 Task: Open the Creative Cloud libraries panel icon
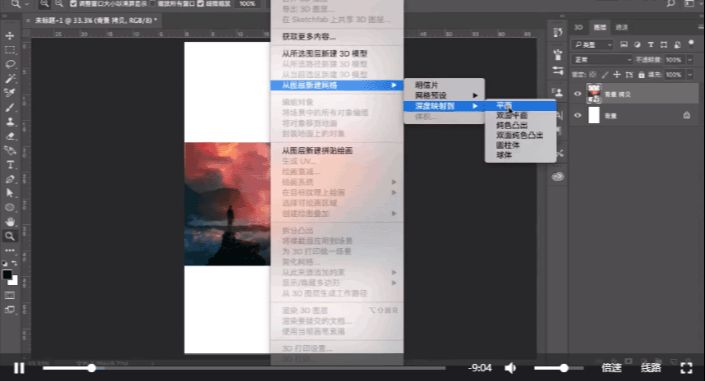click(558, 176)
